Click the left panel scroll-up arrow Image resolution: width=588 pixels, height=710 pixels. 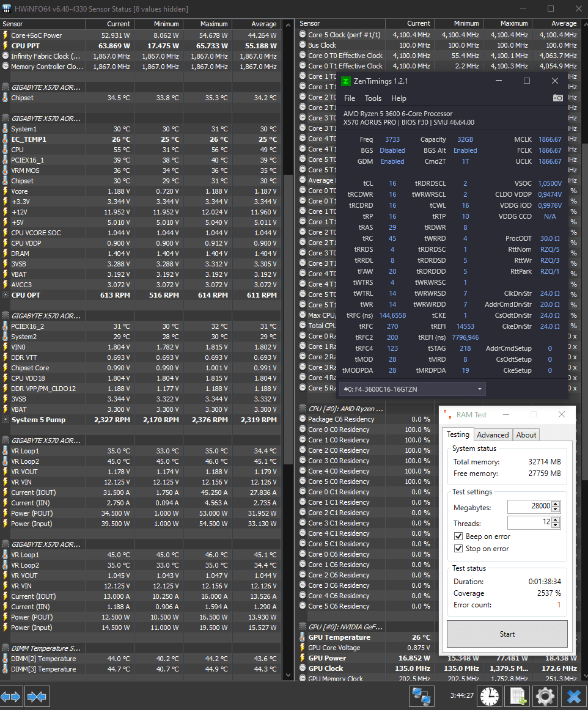(288, 24)
